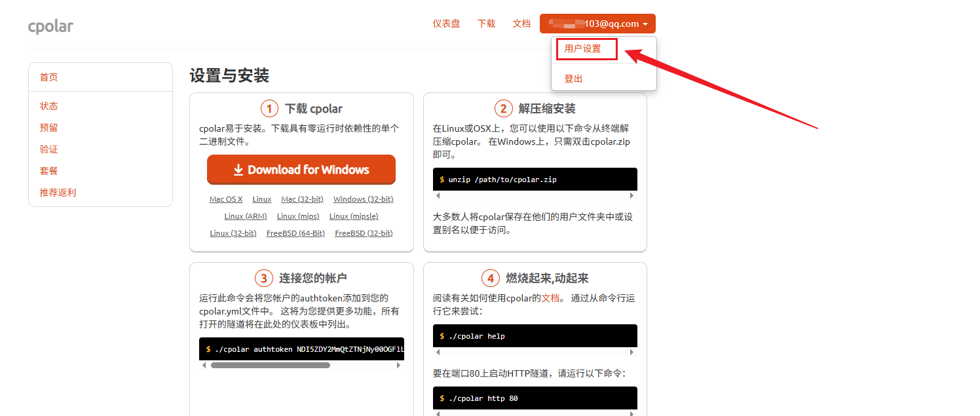Choose 登出 to log out
Image resolution: width=980 pixels, height=416 pixels.
click(x=573, y=79)
